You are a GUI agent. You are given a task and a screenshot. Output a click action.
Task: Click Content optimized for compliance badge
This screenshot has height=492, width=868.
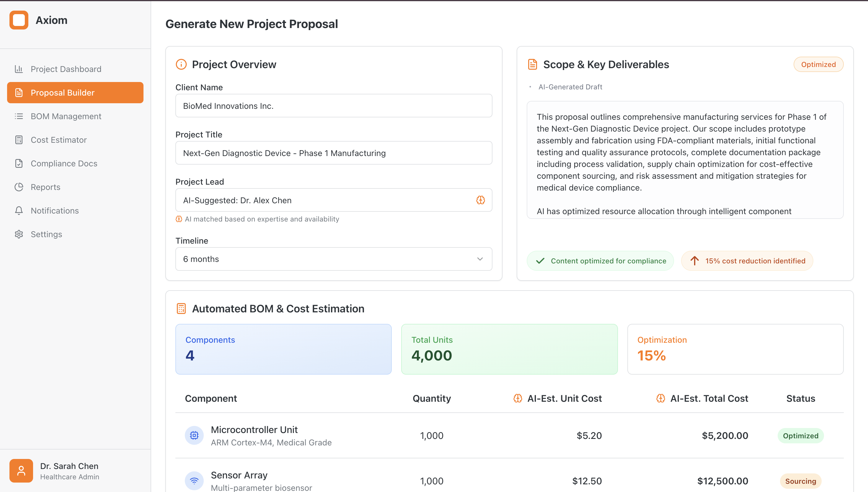click(x=600, y=261)
